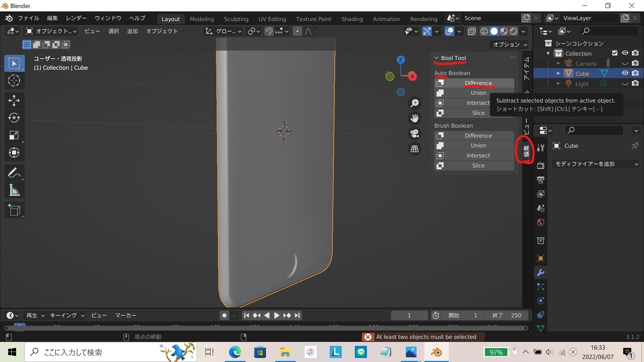Open the Add Modifier dropdown
Image resolution: width=644 pixels, height=362 pixels.
pyautogui.click(x=596, y=164)
